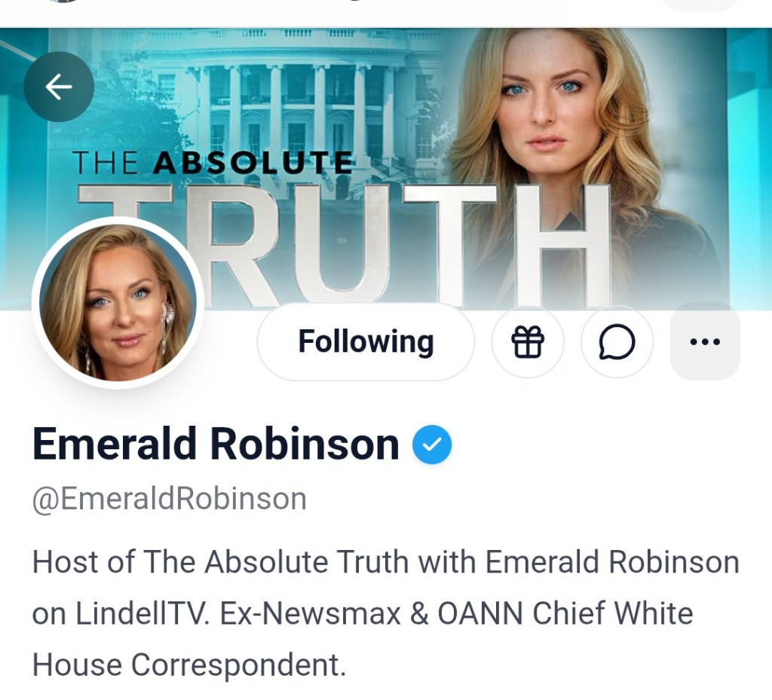Click 'House Correspondent.' bio text
772x700 pixels.
tap(189, 665)
